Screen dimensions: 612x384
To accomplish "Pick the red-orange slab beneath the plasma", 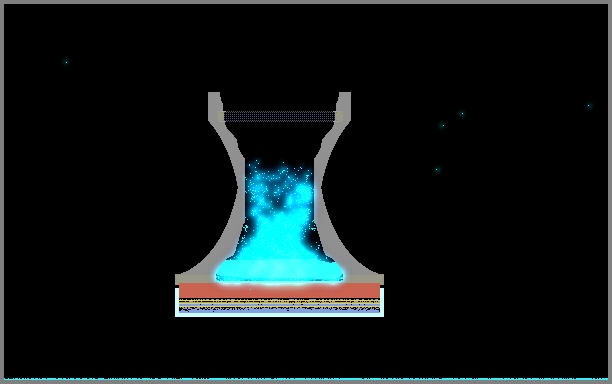I will 279,291.
